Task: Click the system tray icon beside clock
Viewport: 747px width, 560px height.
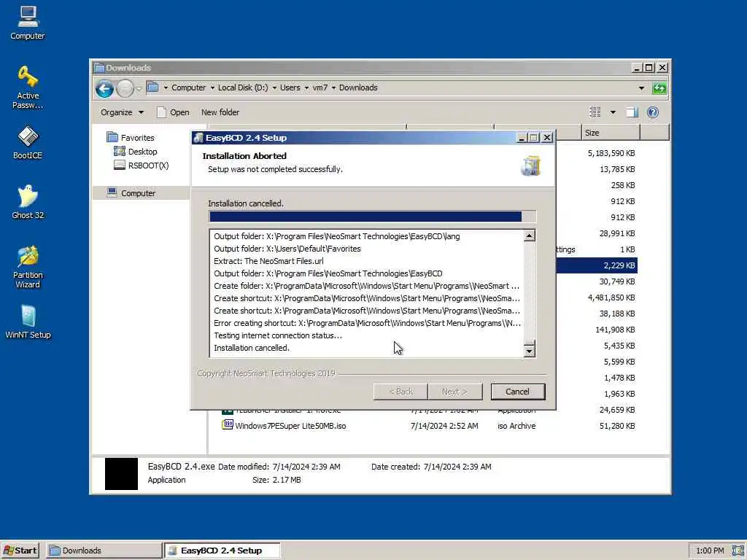Action: click(738, 551)
